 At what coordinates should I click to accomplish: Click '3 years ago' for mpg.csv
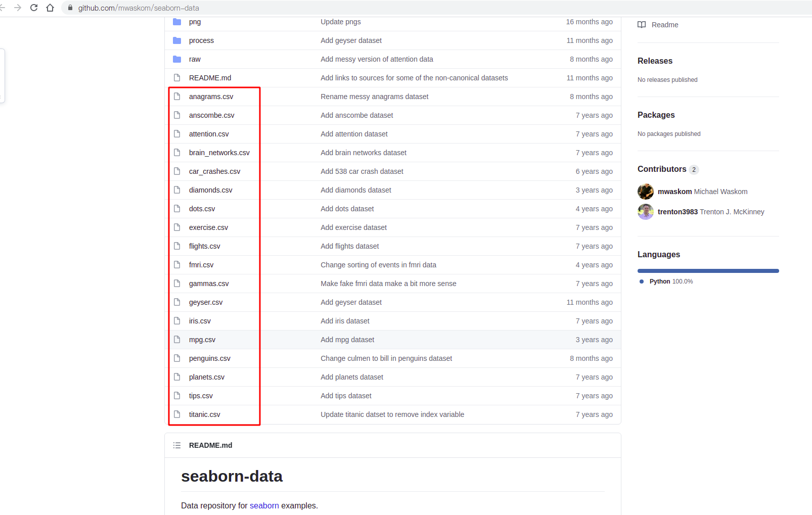(594, 340)
